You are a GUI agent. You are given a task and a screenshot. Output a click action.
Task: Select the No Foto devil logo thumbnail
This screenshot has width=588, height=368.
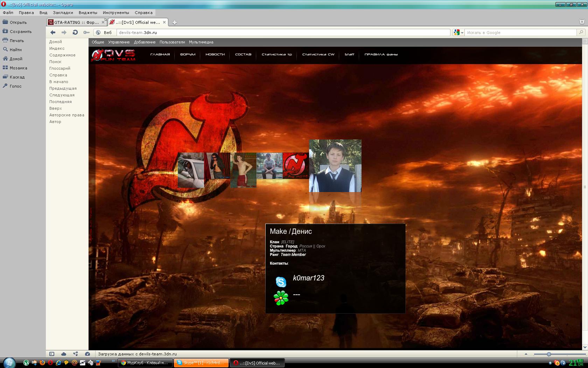pyautogui.click(x=296, y=165)
